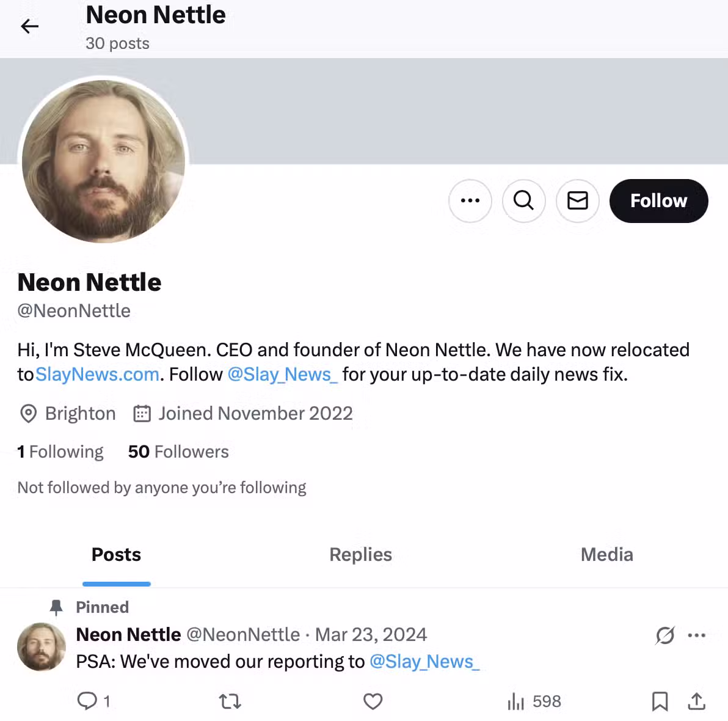Click the pushpin icon beside Pinned
728x721 pixels.
pyautogui.click(x=56, y=607)
